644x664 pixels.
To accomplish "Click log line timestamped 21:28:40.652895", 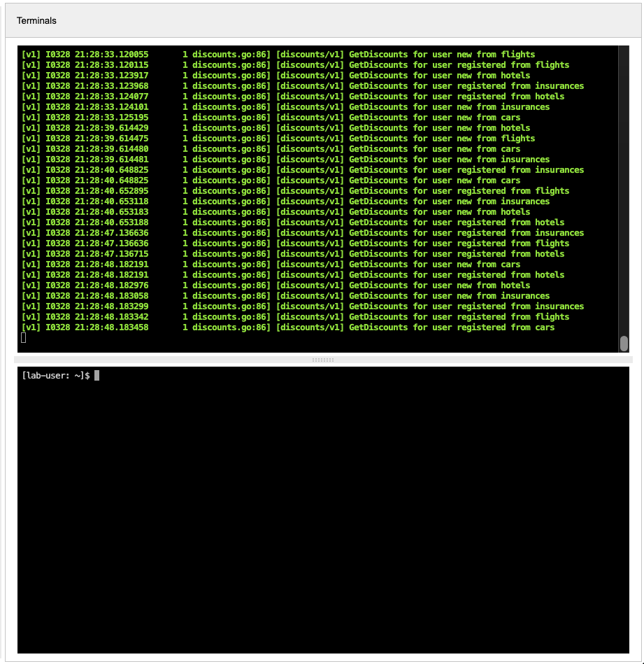I will click(x=295, y=191).
